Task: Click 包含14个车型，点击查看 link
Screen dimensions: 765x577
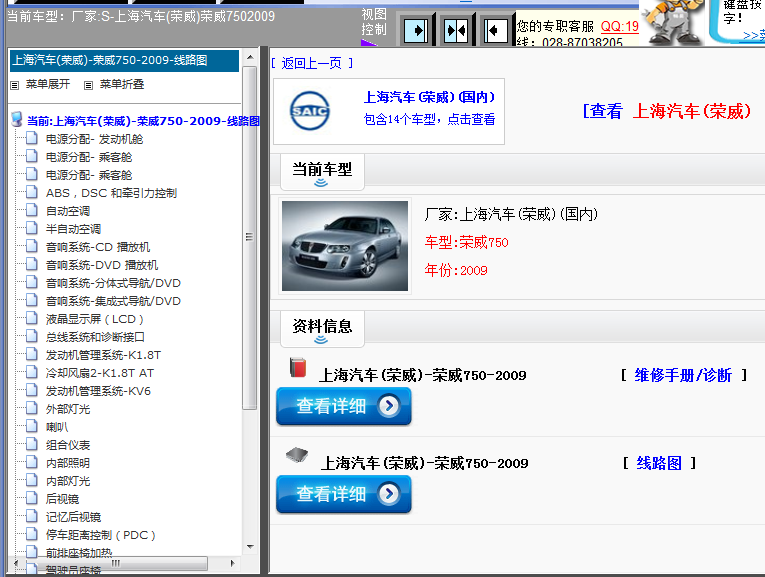Action: tap(429, 119)
